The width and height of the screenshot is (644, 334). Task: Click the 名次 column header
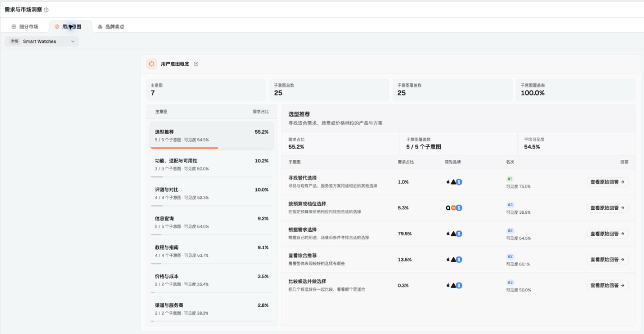tap(510, 162)
